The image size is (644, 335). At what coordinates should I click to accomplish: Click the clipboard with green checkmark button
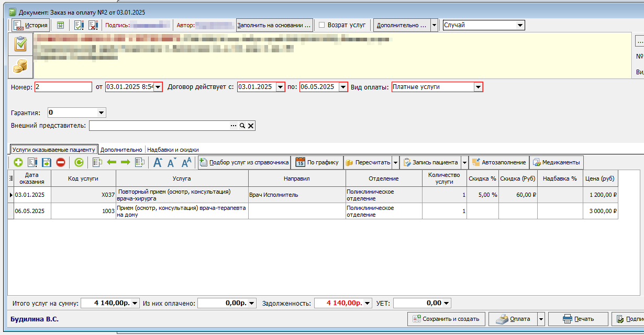point(20,44)
